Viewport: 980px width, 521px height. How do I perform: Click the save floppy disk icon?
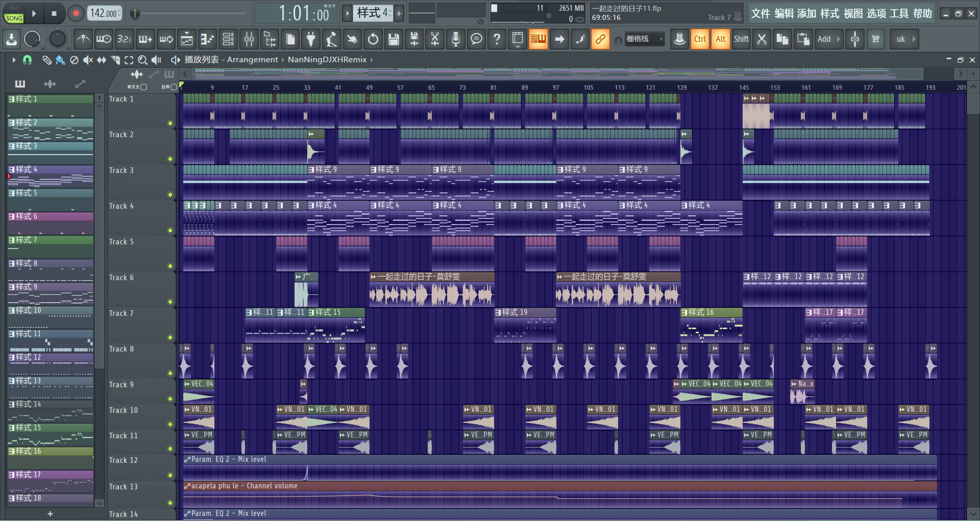click(394, 39)
